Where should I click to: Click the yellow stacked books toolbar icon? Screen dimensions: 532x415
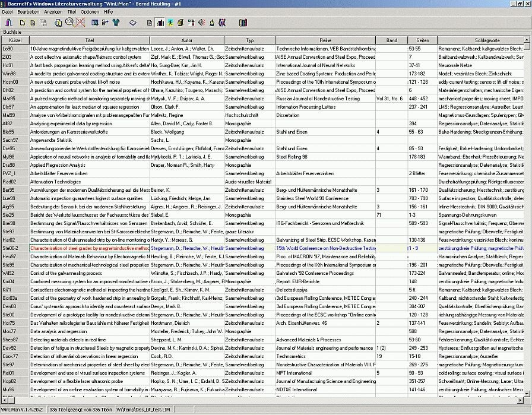[180, 23]
